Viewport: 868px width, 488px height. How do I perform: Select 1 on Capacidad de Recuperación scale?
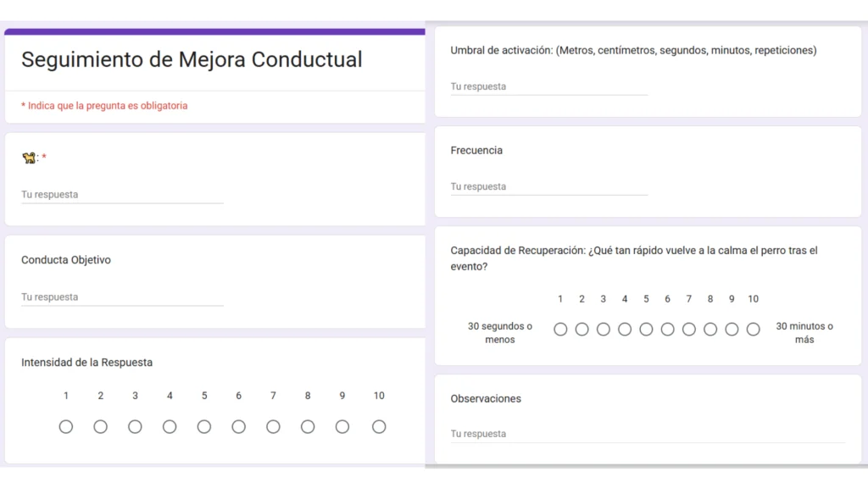[x=560, y=330]
